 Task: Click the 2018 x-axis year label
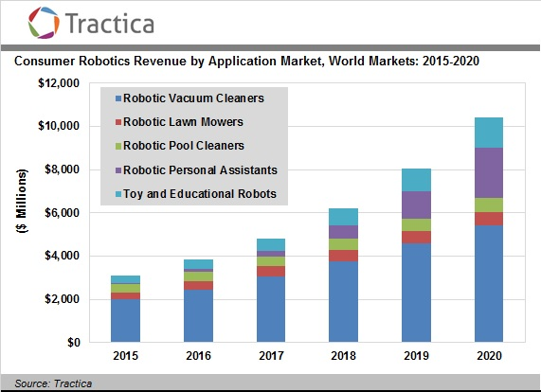[343, 355]
